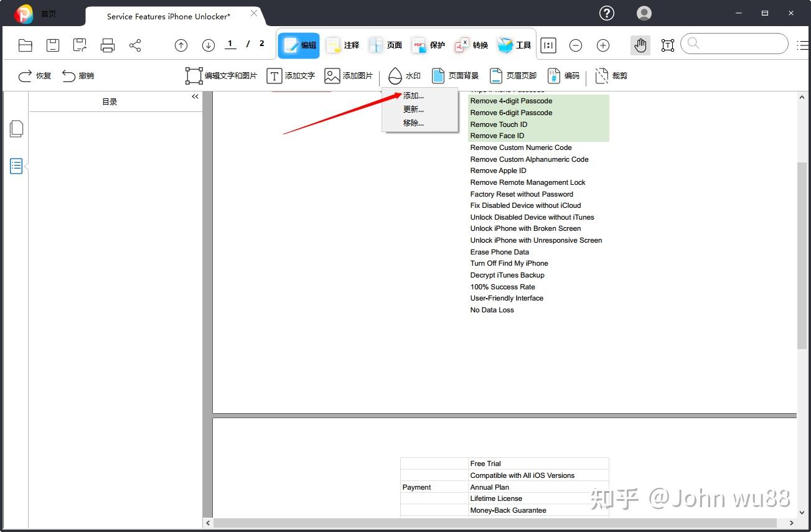Collapse the 目录 panel with the chevrons
Image resolution: width=811 pixels, height=532 pixels.
195,96
